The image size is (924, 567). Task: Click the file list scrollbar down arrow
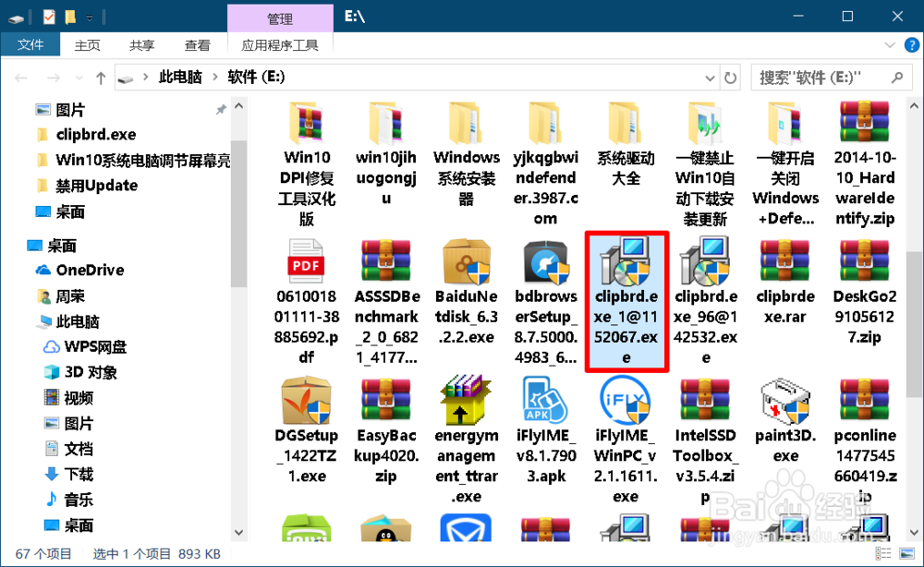coord(914,533)
